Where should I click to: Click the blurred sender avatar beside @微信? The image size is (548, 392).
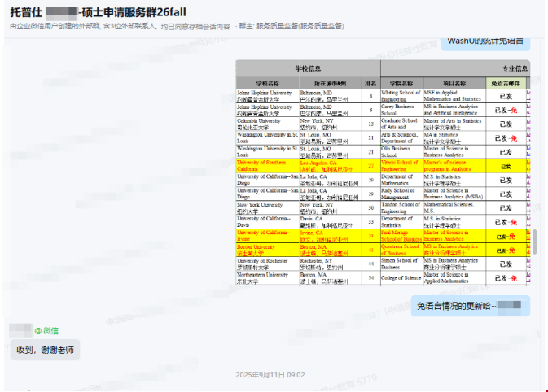click(20, 329)
